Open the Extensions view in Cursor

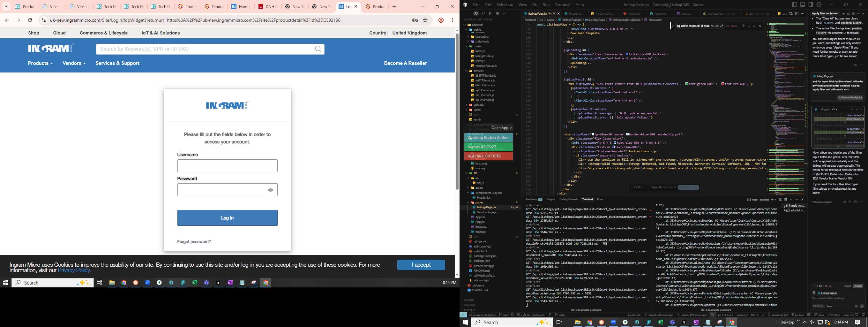498,13
